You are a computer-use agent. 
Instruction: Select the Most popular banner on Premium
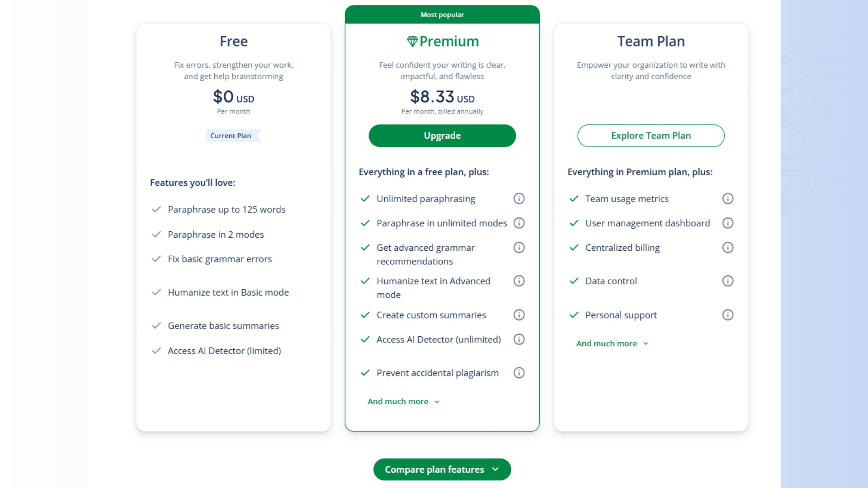442,14
